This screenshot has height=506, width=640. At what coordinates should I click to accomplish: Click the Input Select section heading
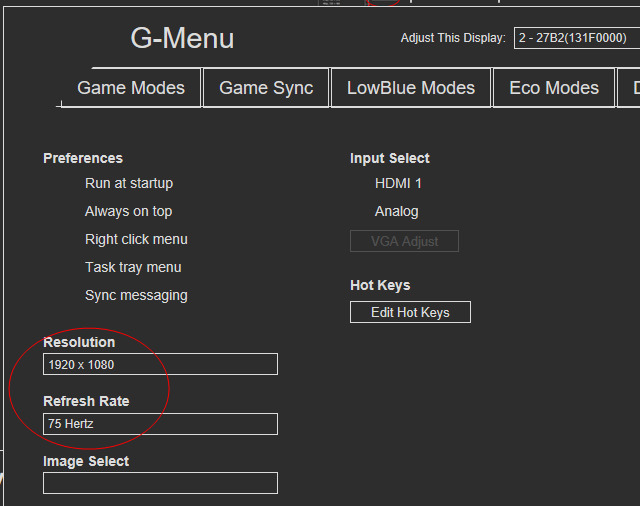point(389,158)
